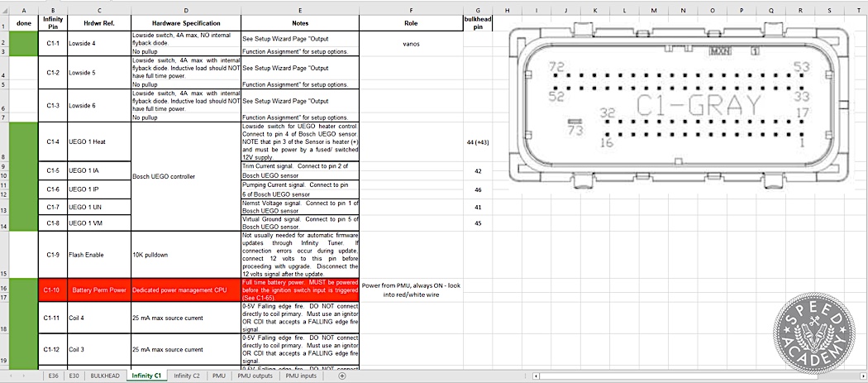Click the 'done' header cell
868x383 pixels.
tap(24, 23)
